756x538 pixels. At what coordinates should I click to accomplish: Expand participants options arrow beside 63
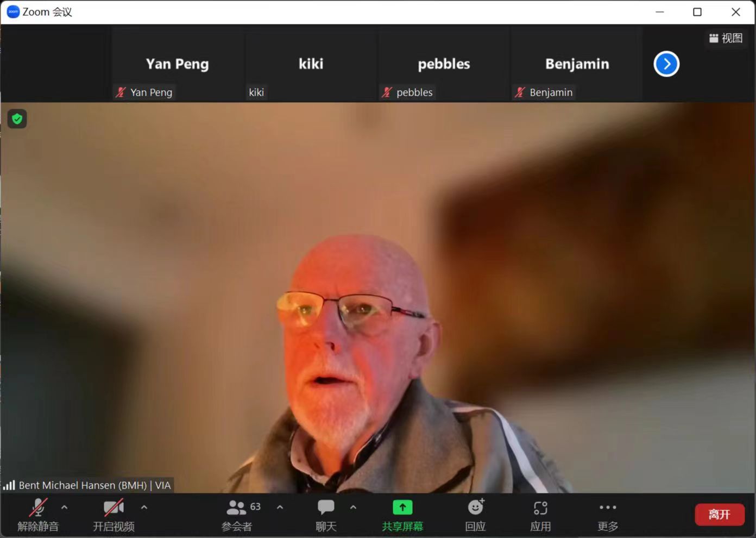[280, 507]
